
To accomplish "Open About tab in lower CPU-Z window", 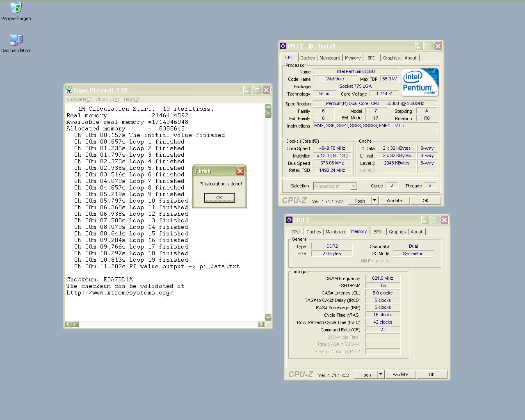I will click(x=417, y=232).
